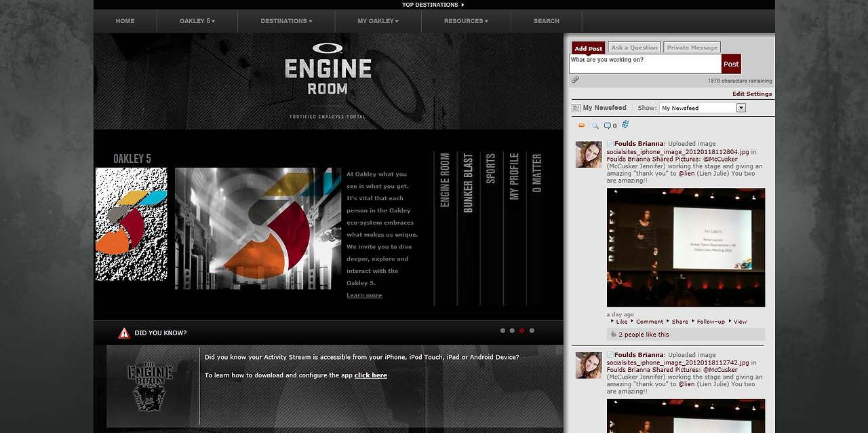Click Foulds Brianna's avatar on the second post
Screen dimensions: 868x433
coord(589,365)
